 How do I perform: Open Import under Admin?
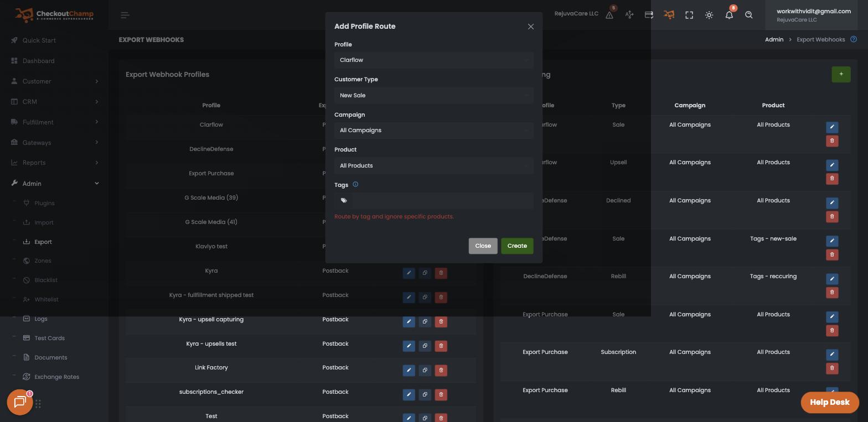click(44, 222)
